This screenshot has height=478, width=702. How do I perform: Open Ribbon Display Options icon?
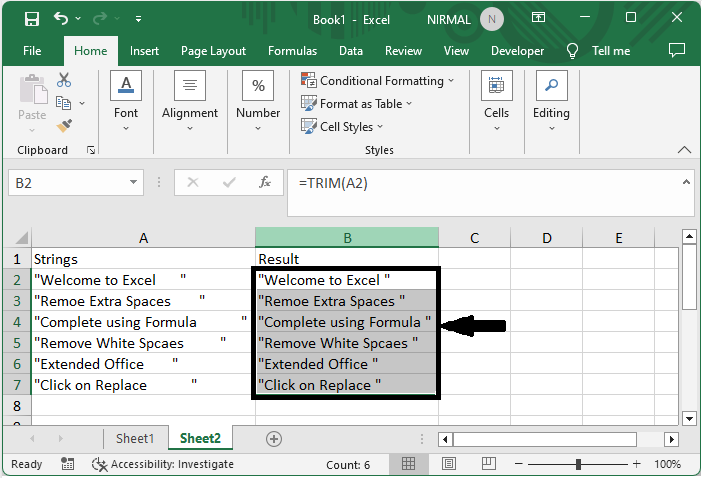[x=538, y=17]
